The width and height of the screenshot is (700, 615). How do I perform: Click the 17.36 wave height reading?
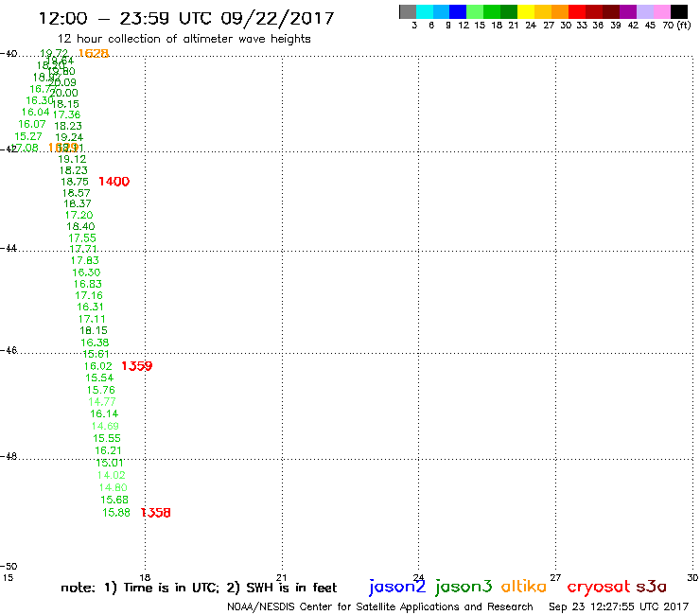66,114
